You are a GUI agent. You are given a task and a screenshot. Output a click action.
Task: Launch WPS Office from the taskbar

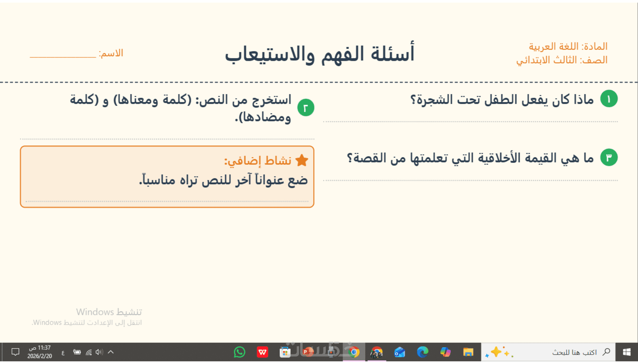point(262,352)
